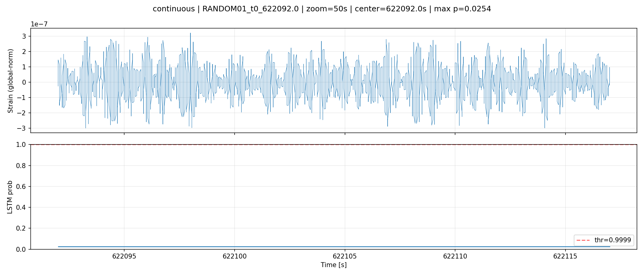Select the "0.4" tick on LSTM prob axis
The image size is (644, 276).
point(21,207)
